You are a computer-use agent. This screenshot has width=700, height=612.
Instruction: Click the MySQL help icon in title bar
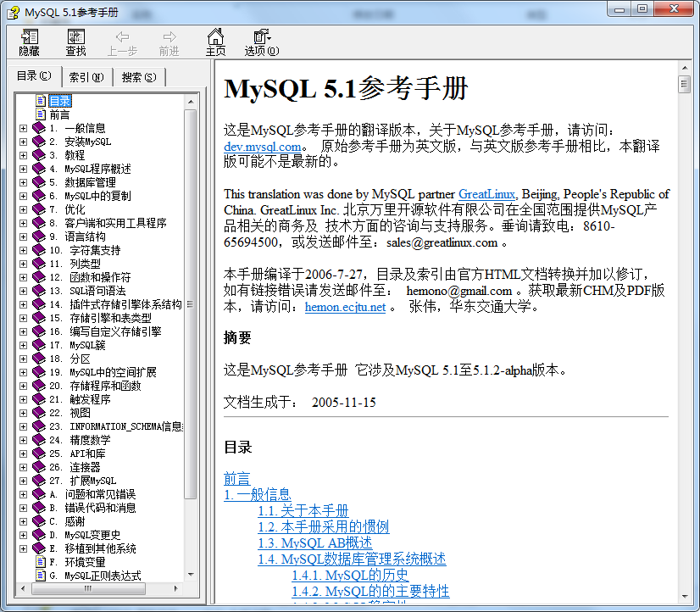click(x=13, y=12)
